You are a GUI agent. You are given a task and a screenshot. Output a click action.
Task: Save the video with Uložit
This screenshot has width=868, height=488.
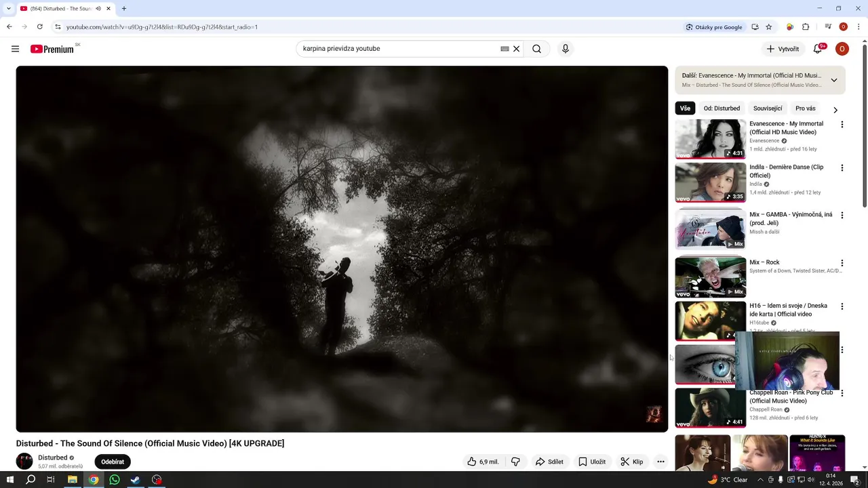(592, 462)
